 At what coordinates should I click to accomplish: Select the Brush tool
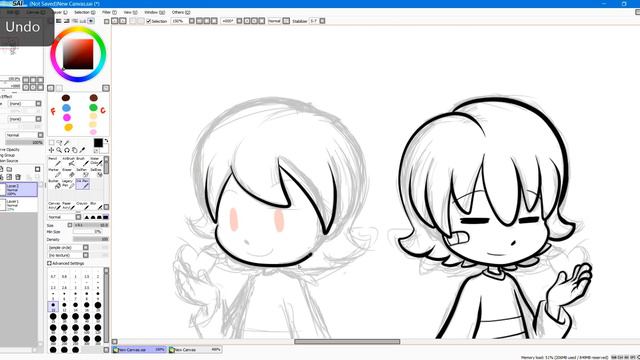[x=82, y=161]
